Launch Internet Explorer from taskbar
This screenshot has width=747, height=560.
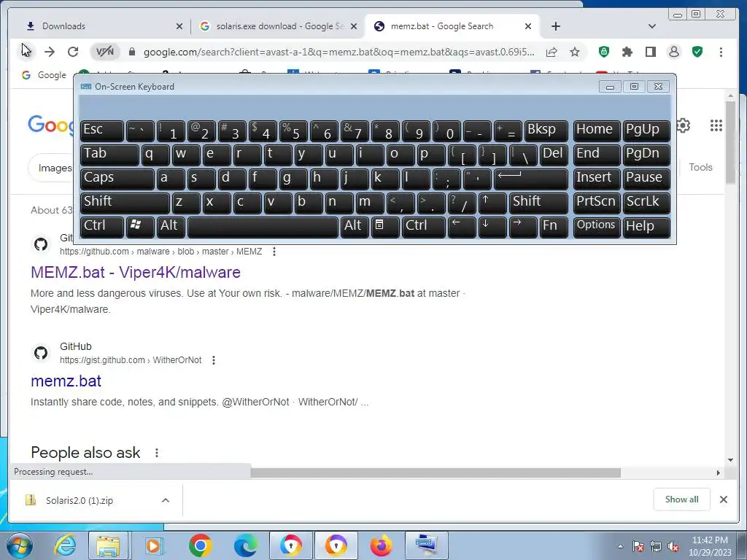(x=65, y=545)
